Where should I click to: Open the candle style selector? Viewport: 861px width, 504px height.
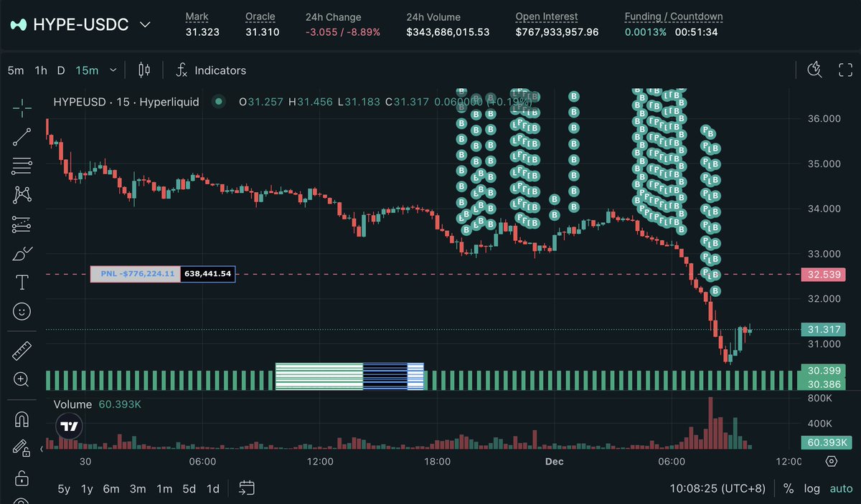[143, 70]
